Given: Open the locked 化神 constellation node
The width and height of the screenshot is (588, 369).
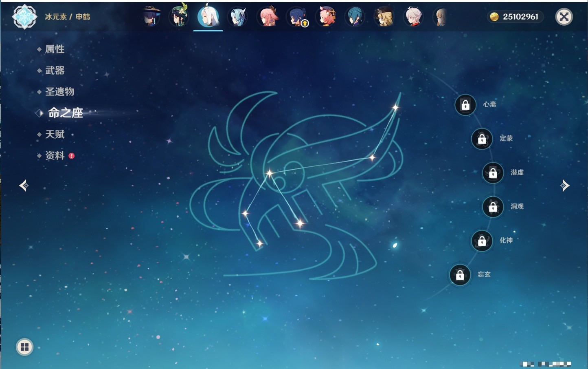Looking at the screenshot, I should (482, 241).
